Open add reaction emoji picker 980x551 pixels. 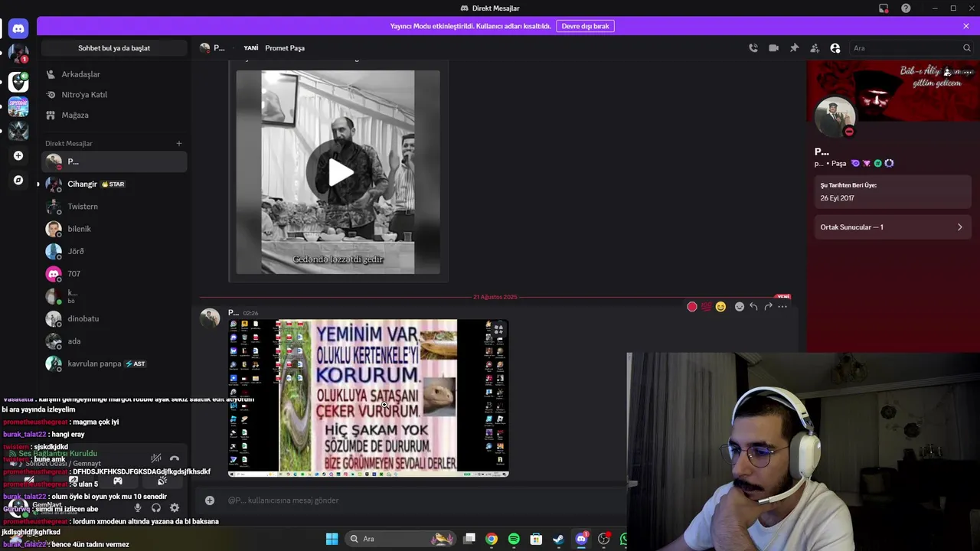[x=739, y=307]
